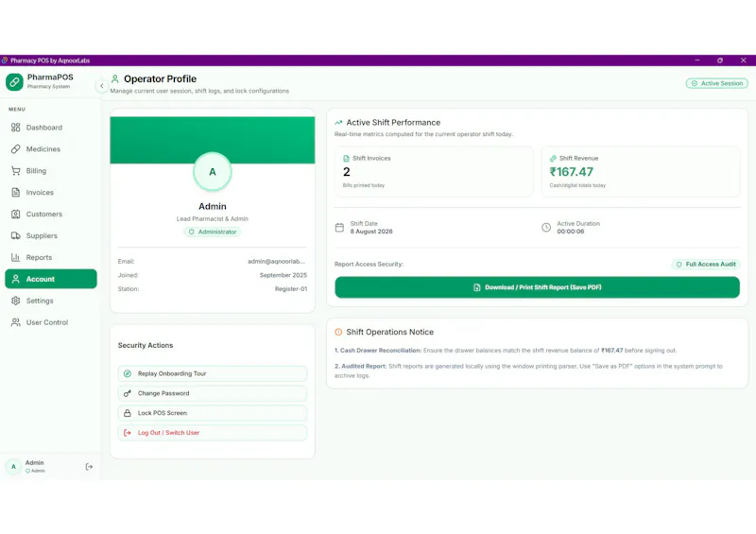Click the ₹167.47 shift revenue amount
Image resolution: width=756 pixels, height=534 pixels.
coord(572,172)
